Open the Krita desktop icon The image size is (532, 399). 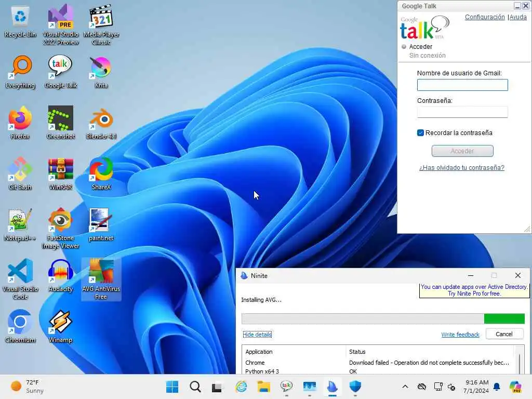tap(101, 73)
